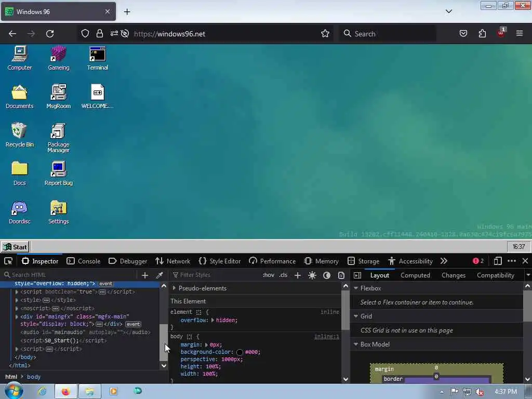Image resolution: width=532 pixels, height=399 pixels.
Task: Open the Documents folder icon
Action: pyautogui.click(x=19, y=97)
